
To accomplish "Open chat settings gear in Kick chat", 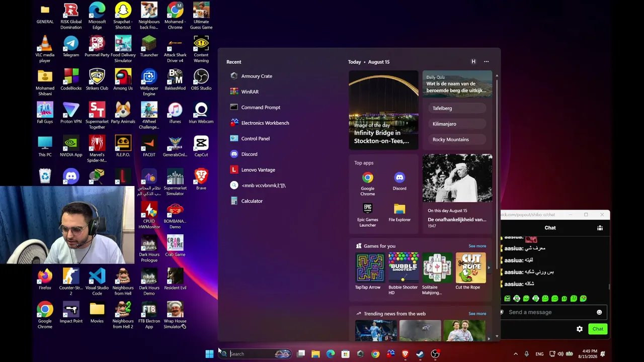I will pos(580,329).
